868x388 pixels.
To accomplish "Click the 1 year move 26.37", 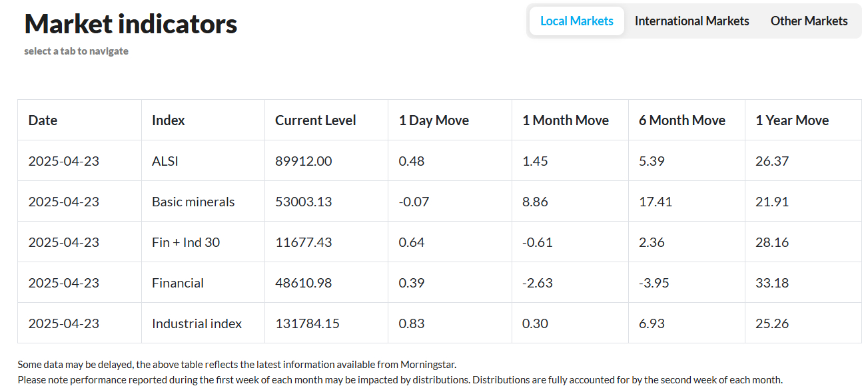I will pos(772,161).
